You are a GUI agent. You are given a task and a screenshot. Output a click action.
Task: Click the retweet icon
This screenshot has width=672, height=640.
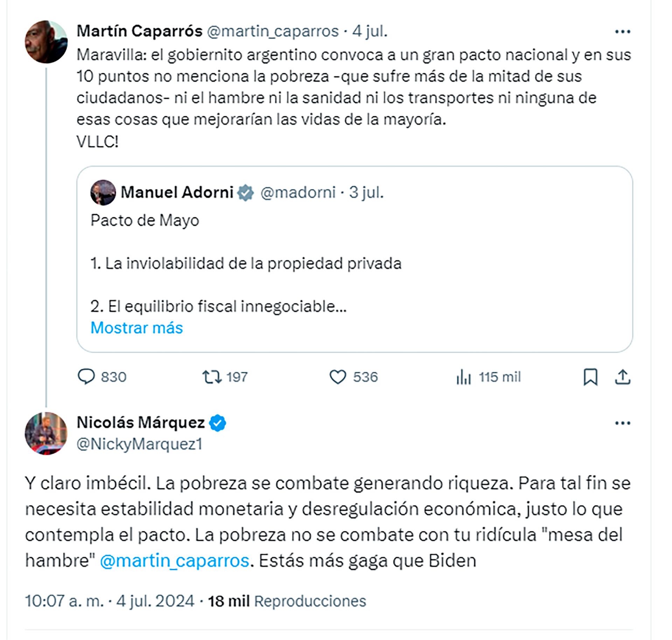(212, 377)
